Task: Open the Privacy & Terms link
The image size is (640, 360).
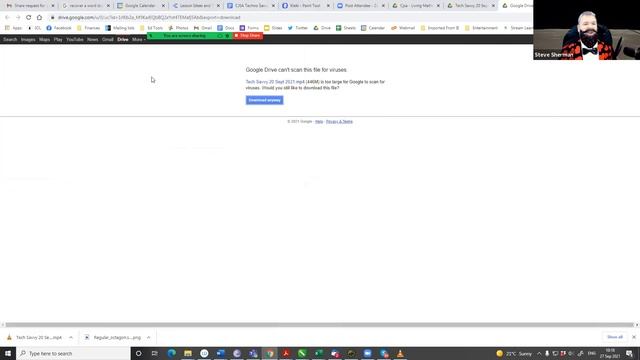Action: pyautogui.click(x=339, y=122)
